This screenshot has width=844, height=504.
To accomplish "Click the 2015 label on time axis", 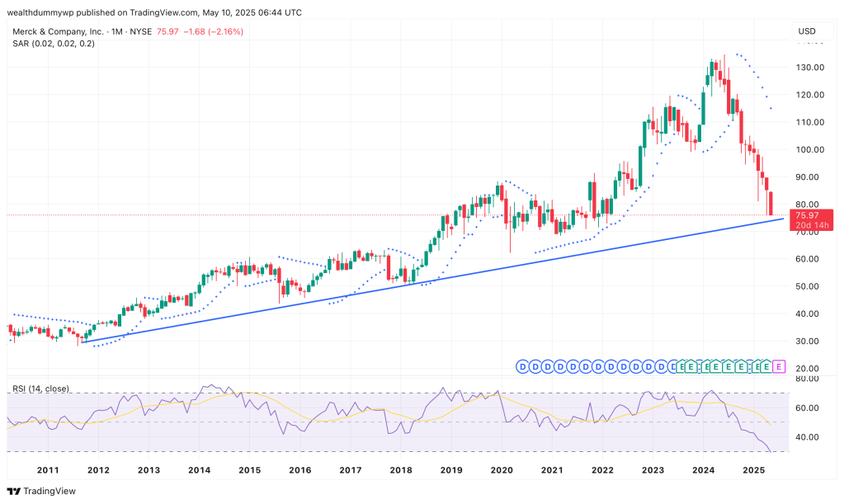I will coord(249,470).
